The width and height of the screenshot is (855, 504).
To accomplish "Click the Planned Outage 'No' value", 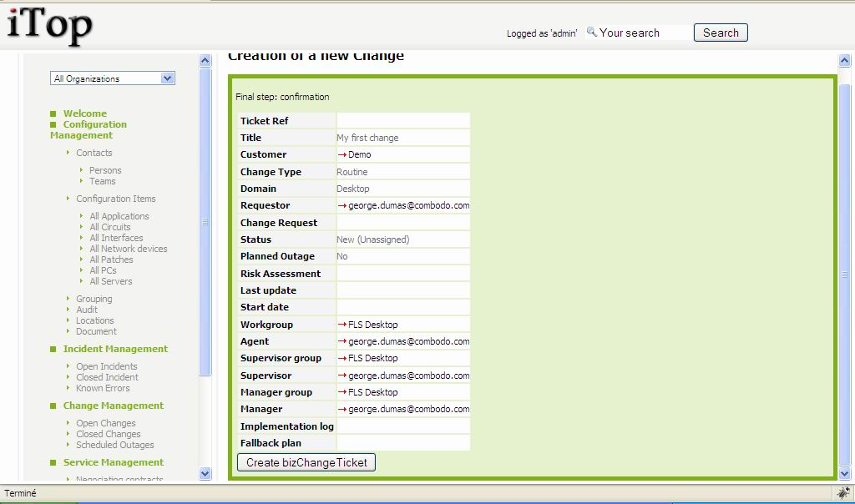I will 341,256.
